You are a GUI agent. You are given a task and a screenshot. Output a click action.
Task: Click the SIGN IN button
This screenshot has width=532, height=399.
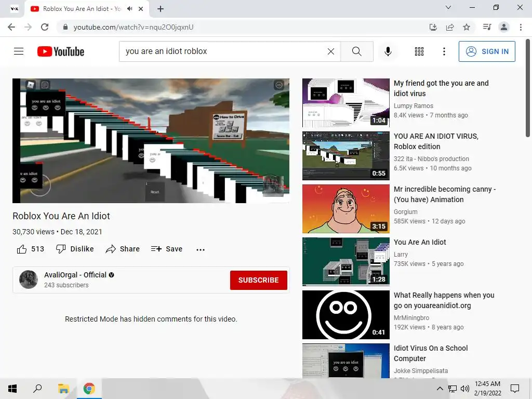coord(486,51)
